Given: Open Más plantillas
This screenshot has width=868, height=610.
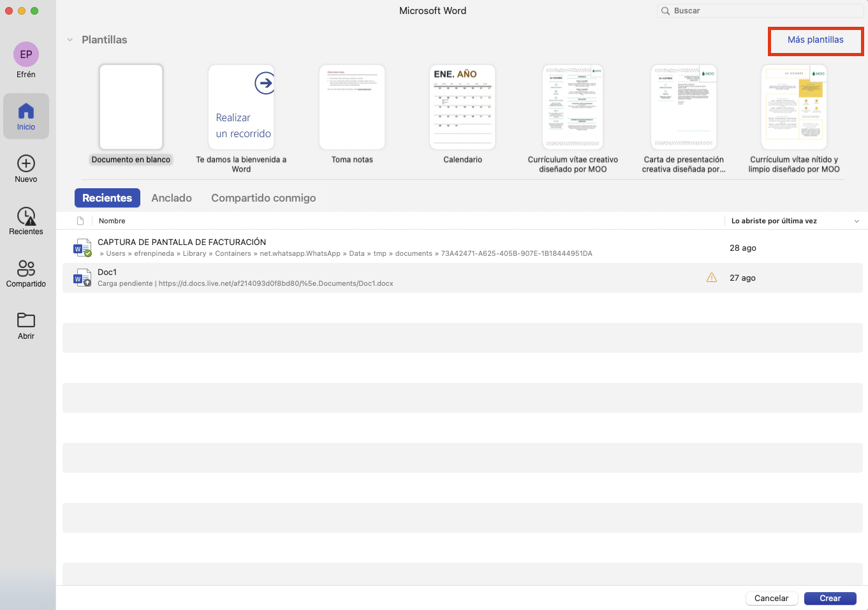Looking at the screenshot, I should coord(815,40).
